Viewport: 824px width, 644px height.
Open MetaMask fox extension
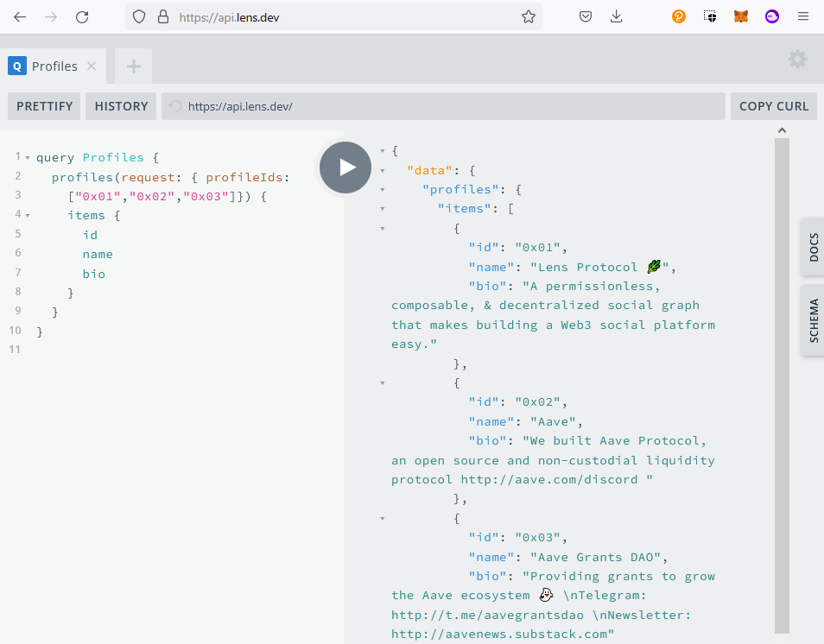point(740,16)
